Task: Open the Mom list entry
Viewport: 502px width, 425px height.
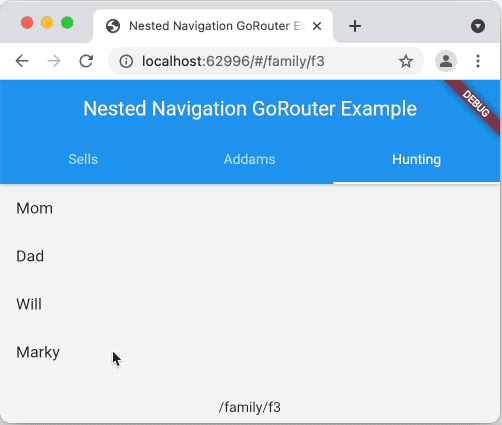Action: [250, 208]
